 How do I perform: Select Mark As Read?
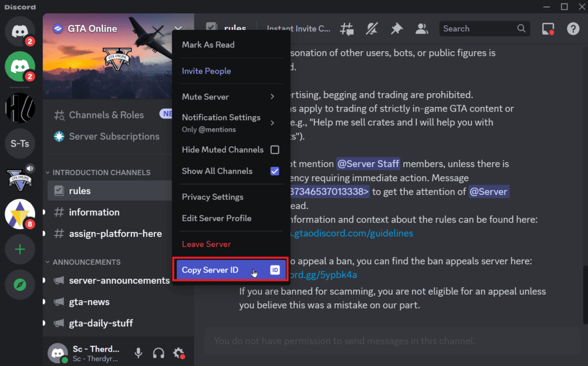231,45
